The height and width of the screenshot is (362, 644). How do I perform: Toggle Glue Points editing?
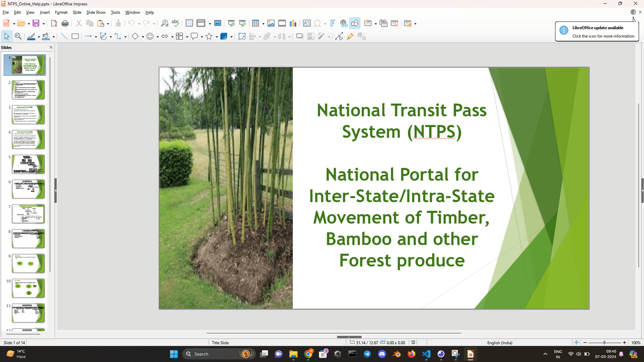350,36
